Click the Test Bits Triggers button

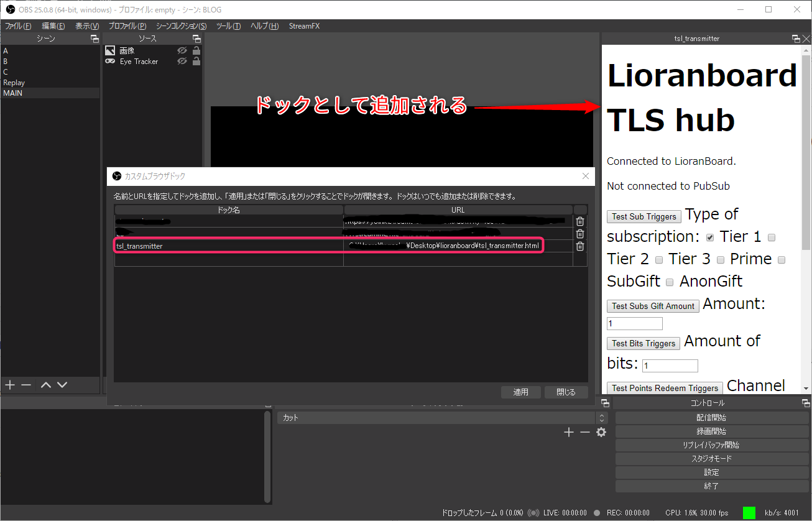click(644, 343)
